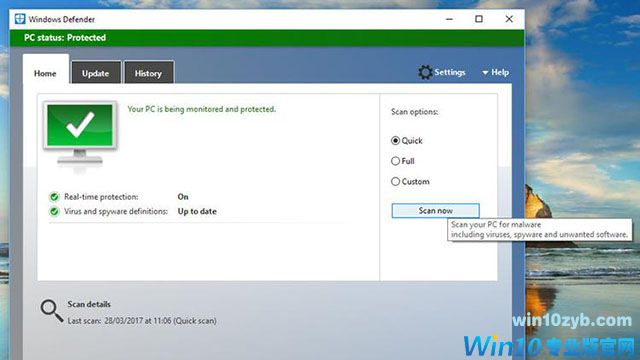Expand the Help dropdown arrow
Image resolution: width=640 pixels, height=360 pixels.
point(485,73)
